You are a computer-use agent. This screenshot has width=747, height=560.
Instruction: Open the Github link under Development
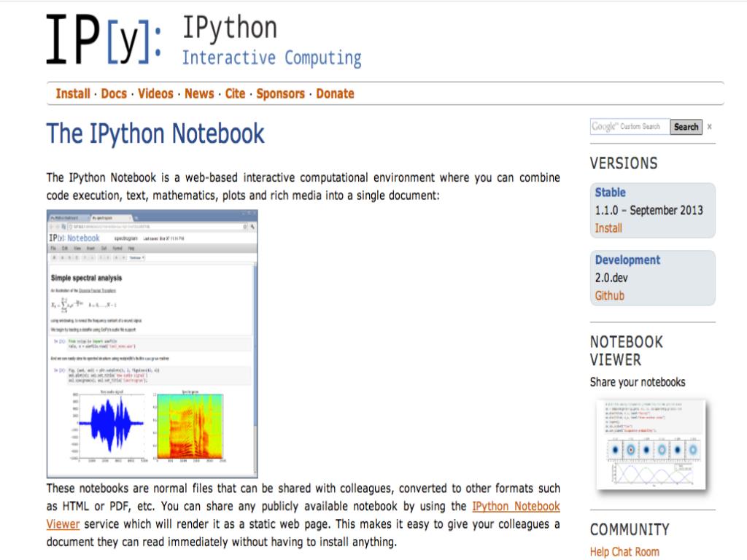(609, 296)
